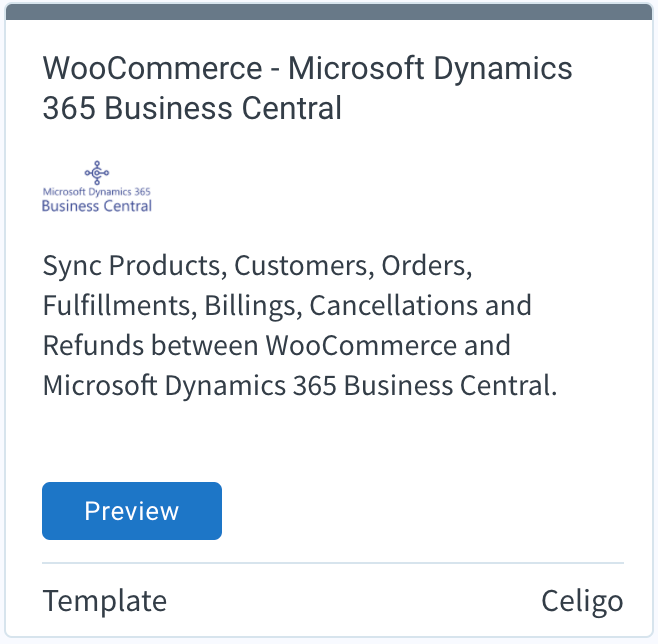The height and width of the screenshot is (644, 658).
Task: Click the gray header bar atop the card
Action: pos(329,12)
